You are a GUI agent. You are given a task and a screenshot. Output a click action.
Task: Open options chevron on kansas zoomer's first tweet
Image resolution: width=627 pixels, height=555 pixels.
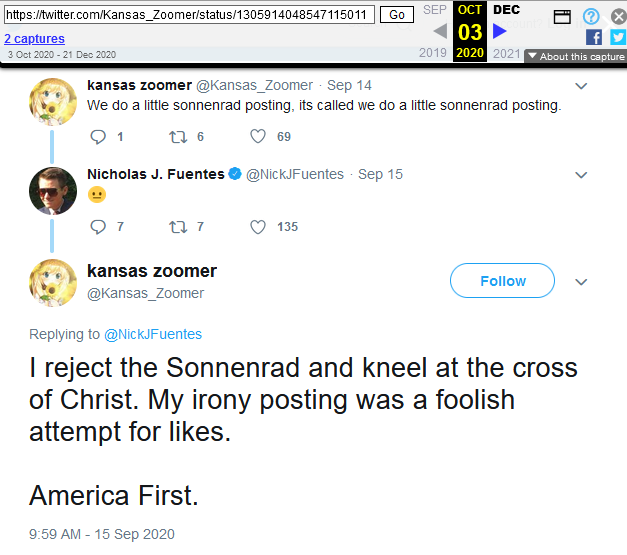pyautogui.click(x=582, y=86)
